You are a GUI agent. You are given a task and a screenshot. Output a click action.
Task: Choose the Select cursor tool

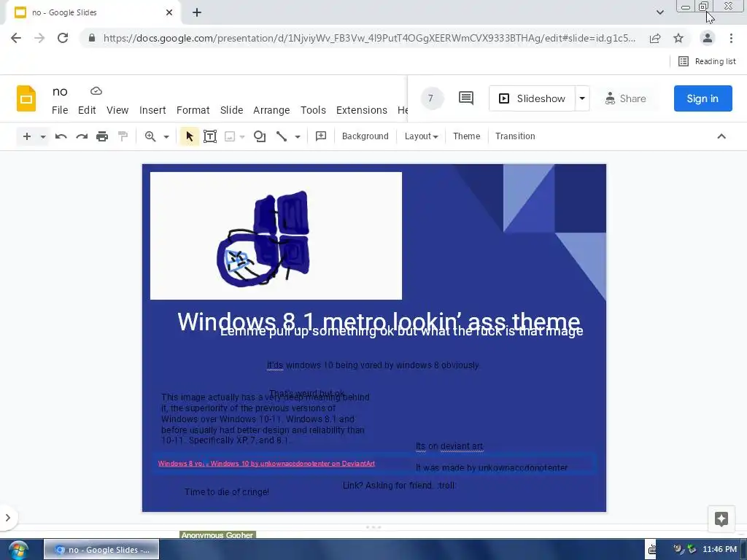click(189, 136)
